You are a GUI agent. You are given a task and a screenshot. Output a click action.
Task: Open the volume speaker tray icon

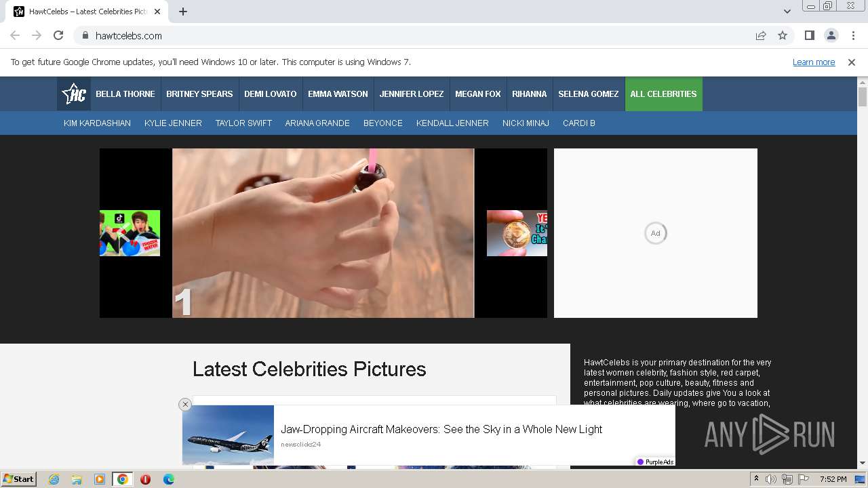[771, 479]
